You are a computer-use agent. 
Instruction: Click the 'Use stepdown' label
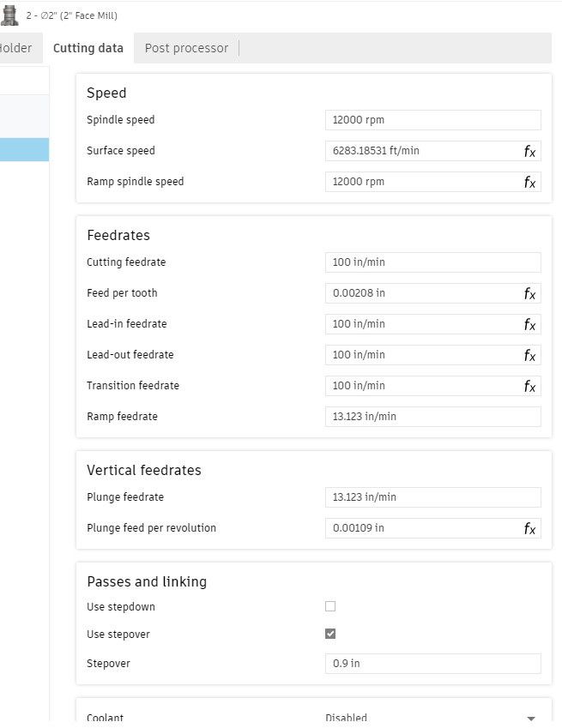[x=121, y=607]
